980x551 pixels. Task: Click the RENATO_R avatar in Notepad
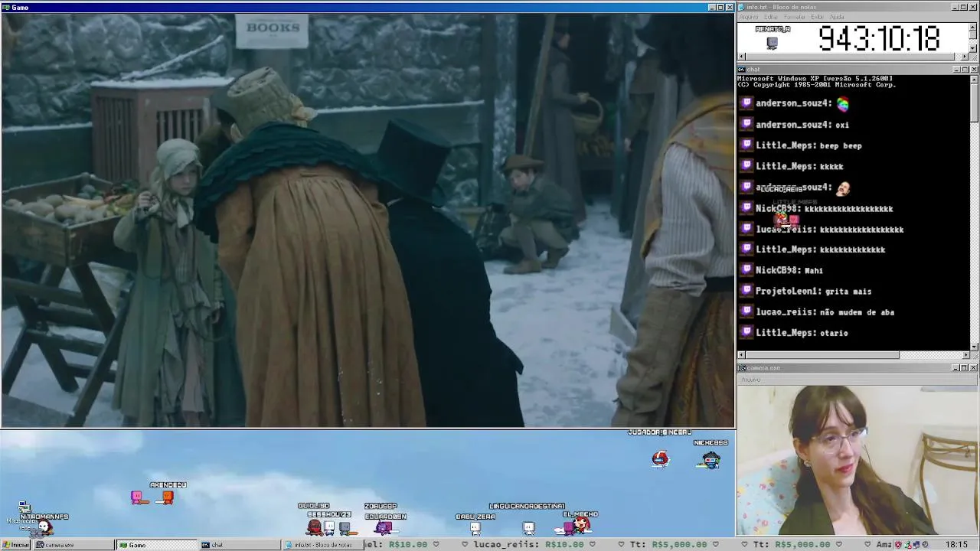pyautogui.click(x=772, y=43)
